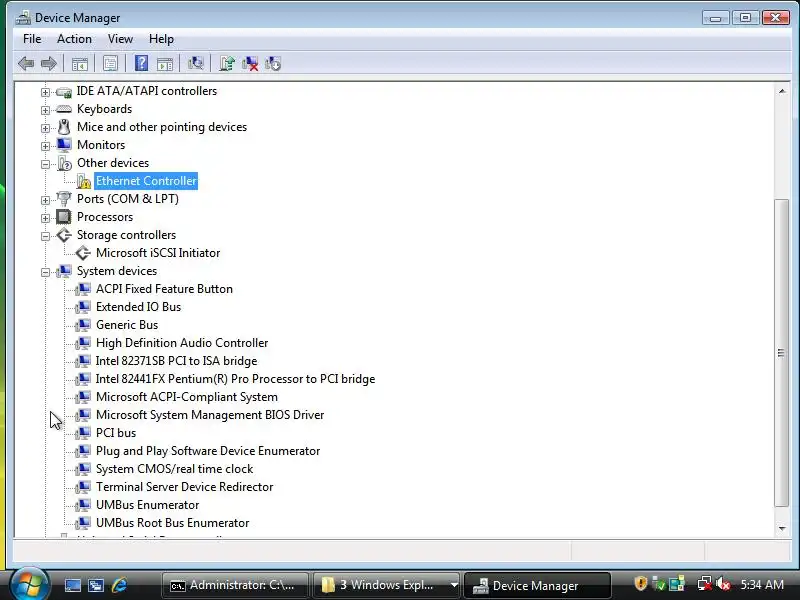This screenshot has height=600, width=800.
Task: Click the Processors chip icon
Action: 64,217
